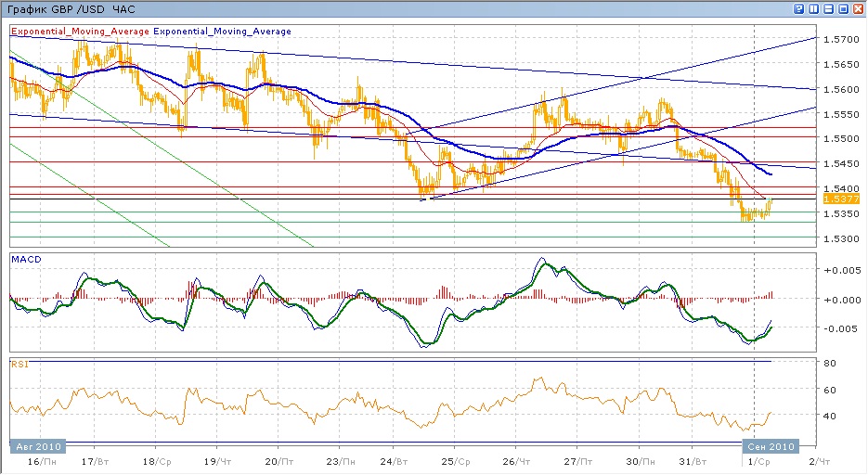Viewport: 868px width, 475px height.
Task: Click the Сен 2010 month marker
Action: tap(771, 446)
